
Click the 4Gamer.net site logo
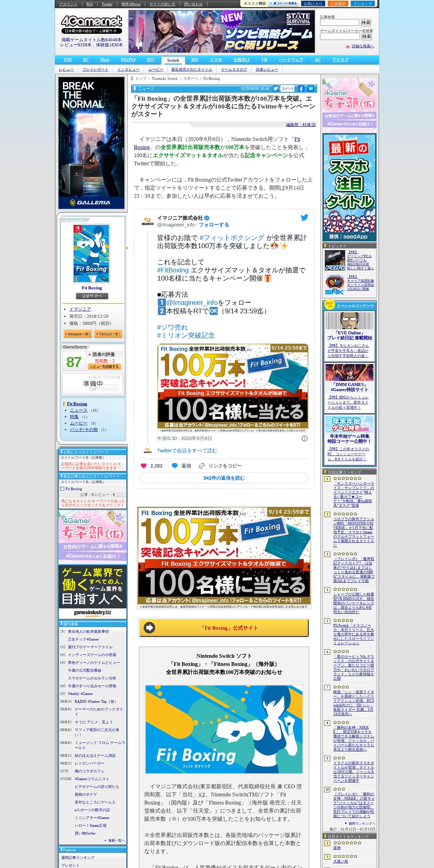[91, 24]
